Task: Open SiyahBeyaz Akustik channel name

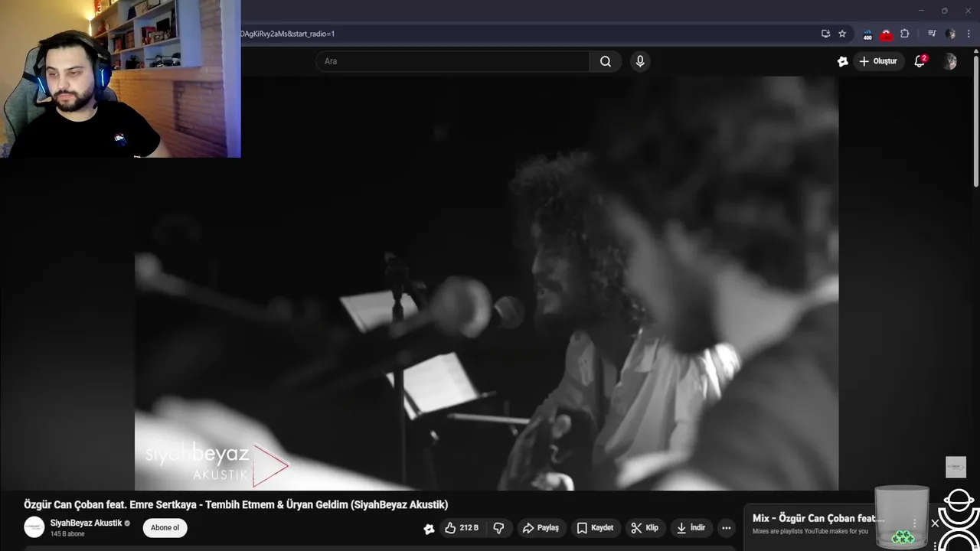Action: 87,523
